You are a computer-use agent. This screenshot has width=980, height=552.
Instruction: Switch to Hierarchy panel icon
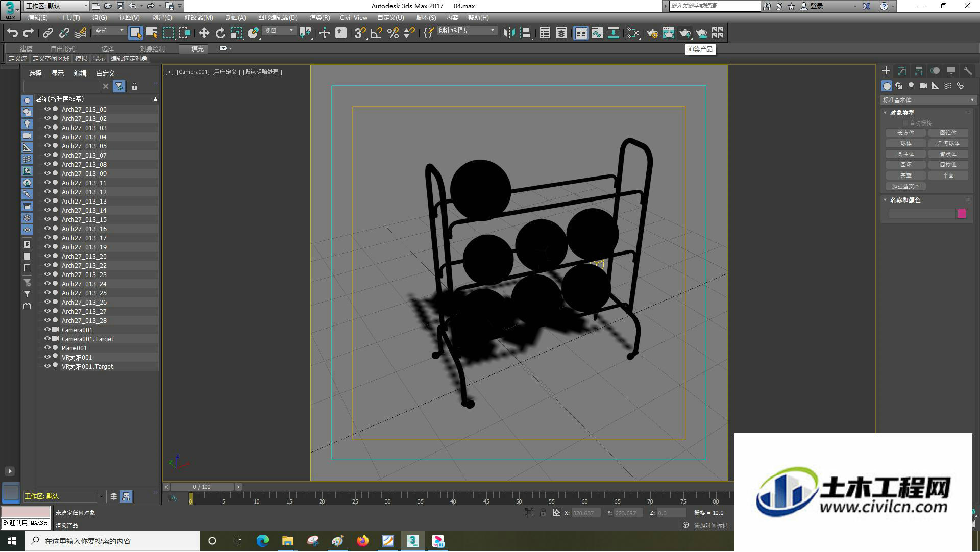pos(919,71)
